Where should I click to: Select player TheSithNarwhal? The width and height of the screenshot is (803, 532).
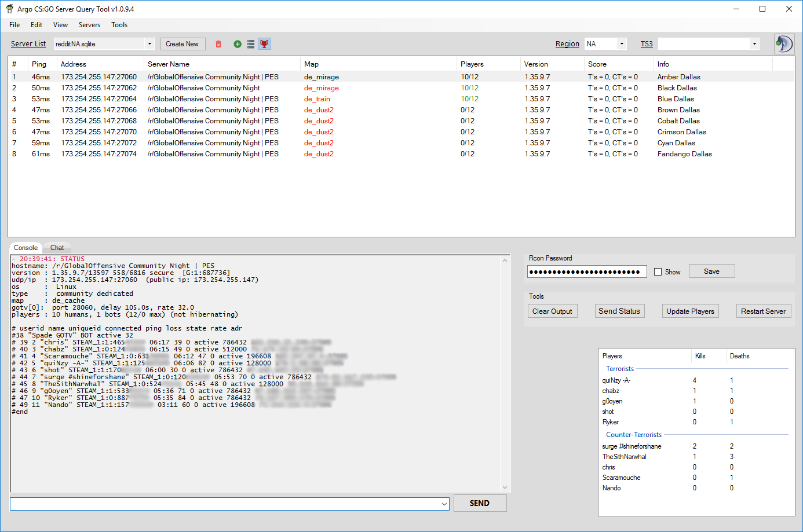[624, 457]
